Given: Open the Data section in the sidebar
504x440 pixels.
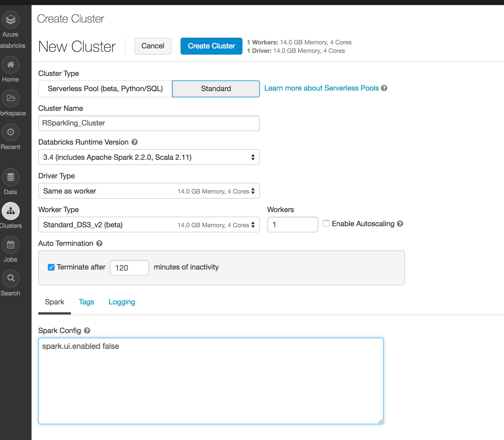Looking at the screenshot, I should point(10,177).
